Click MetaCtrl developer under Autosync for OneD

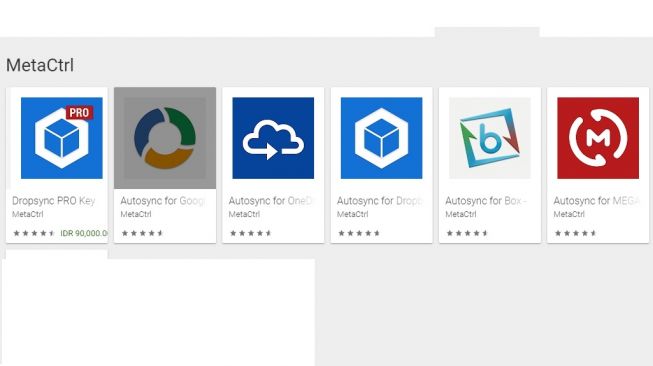pos(244,214)
